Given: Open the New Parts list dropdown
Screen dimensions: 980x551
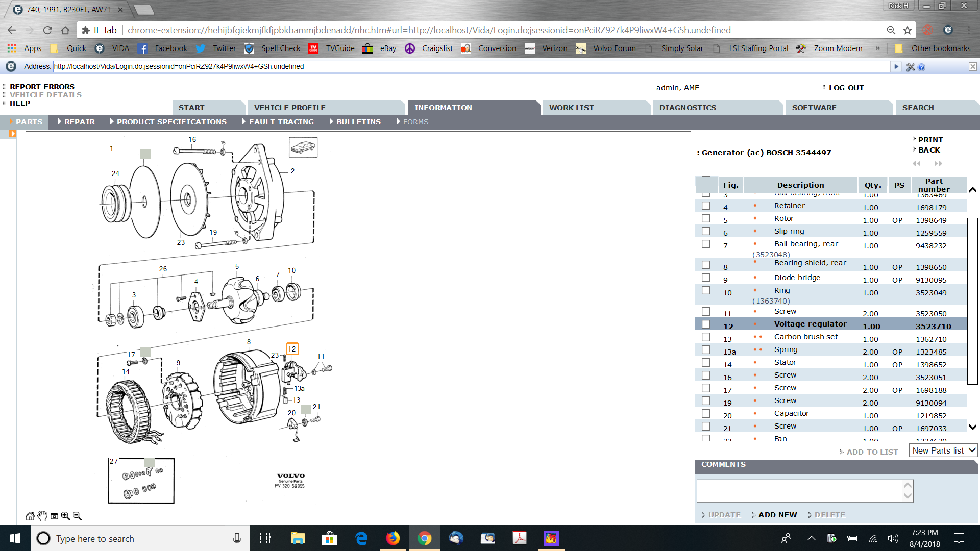Looking at the screenshot, I should pyautogui.click(x=944, y=450).
